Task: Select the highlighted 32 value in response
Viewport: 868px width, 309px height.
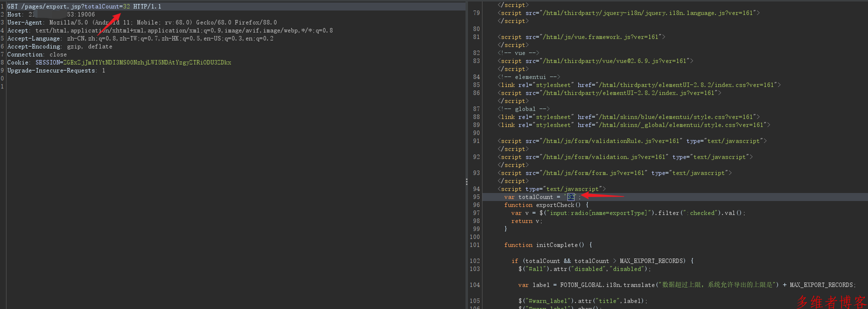Action: (571, 197)
